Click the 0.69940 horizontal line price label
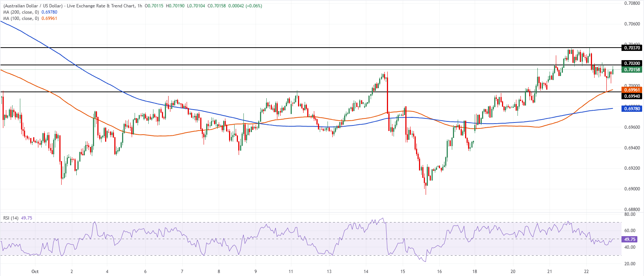Viewport: 644px width, 276px height. point(632,96)
